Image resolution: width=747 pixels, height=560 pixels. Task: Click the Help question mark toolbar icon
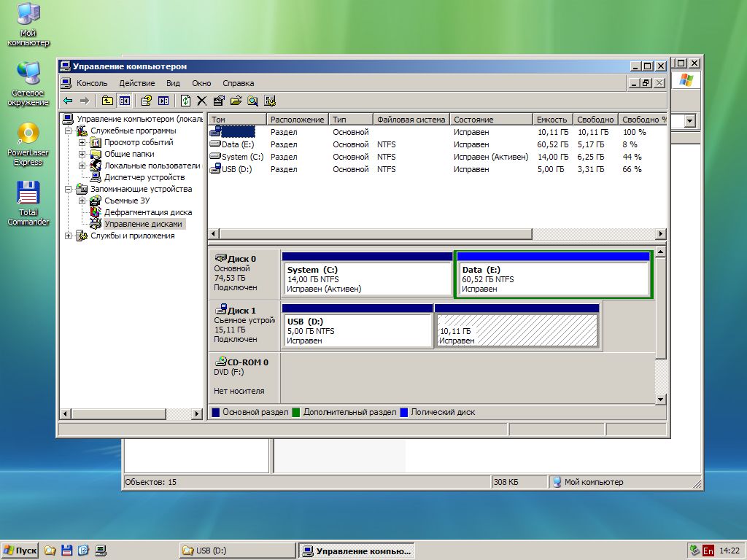pyautogui.click(x=147, y=101)
